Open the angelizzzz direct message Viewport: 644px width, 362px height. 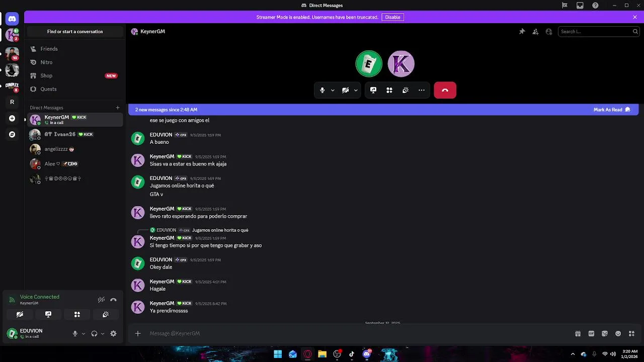(75, 149)
